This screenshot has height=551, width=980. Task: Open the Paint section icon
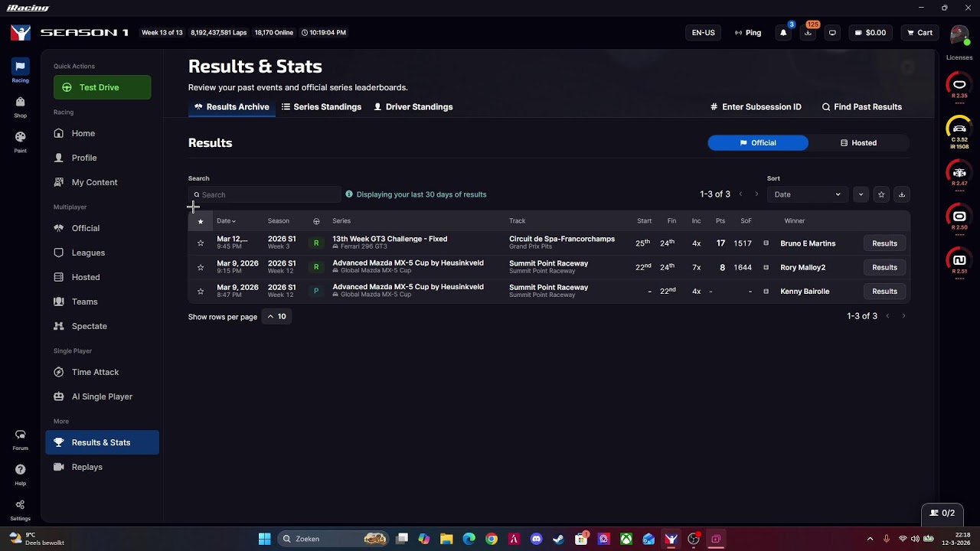point(20,141)
